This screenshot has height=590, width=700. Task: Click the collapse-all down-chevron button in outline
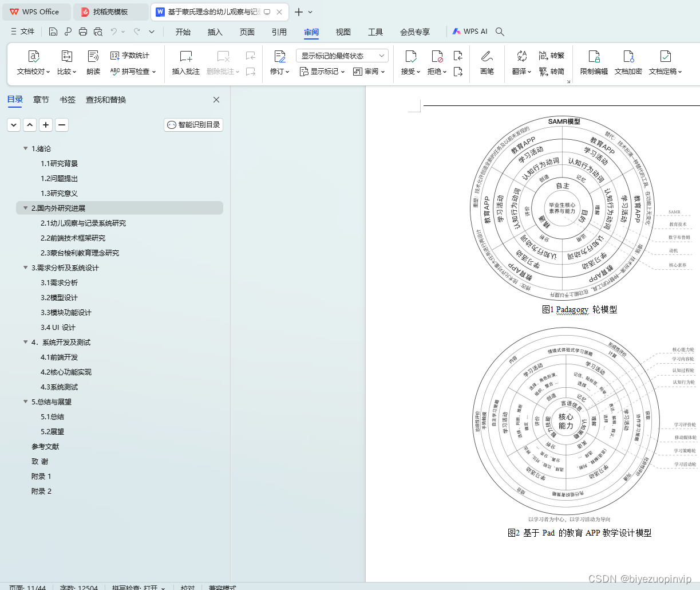point(14,124)
